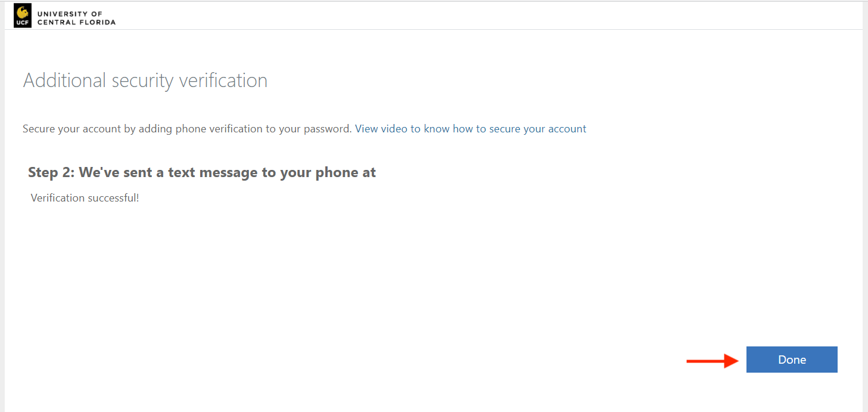The image size is (868, 412).
Task: Click the "Additional security verification" page heading
Action: (x=145, y=80)
